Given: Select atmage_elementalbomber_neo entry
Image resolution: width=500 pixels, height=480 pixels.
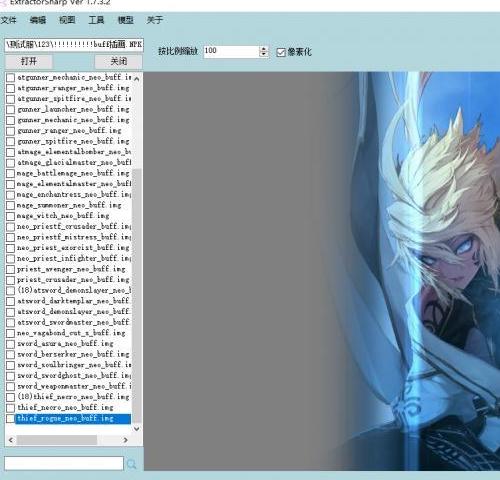Looking at the screenshot, I should (x=74, y=152).
